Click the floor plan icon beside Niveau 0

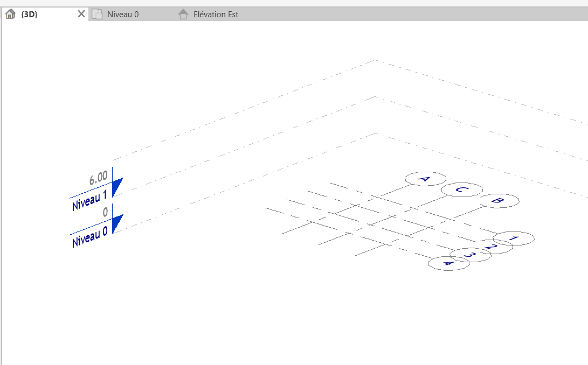click(97, 14)
